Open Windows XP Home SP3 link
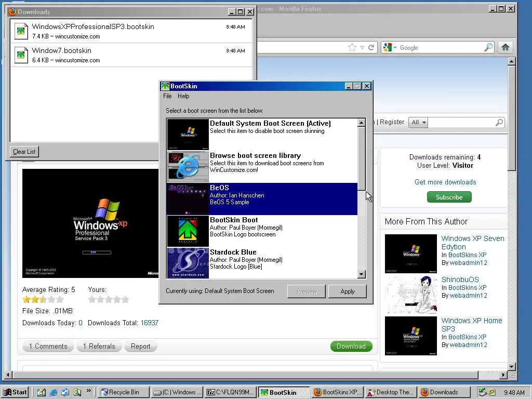The width and height of the screenshot is (532, 399). click(x=472, y=325)
